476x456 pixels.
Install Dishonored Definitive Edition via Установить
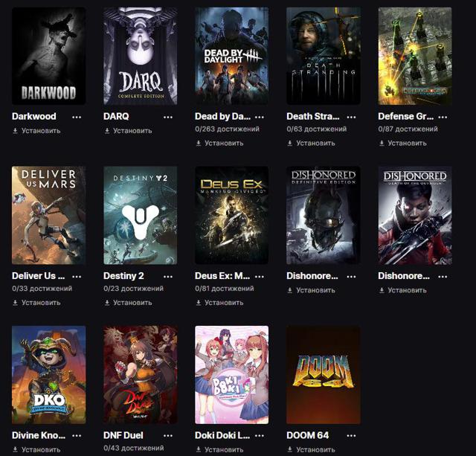[x=311, y=290]
